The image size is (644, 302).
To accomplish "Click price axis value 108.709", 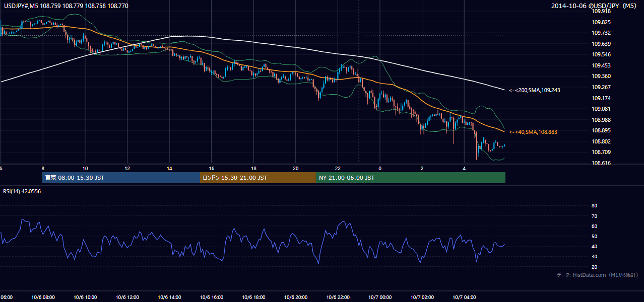I will [601, 152].
